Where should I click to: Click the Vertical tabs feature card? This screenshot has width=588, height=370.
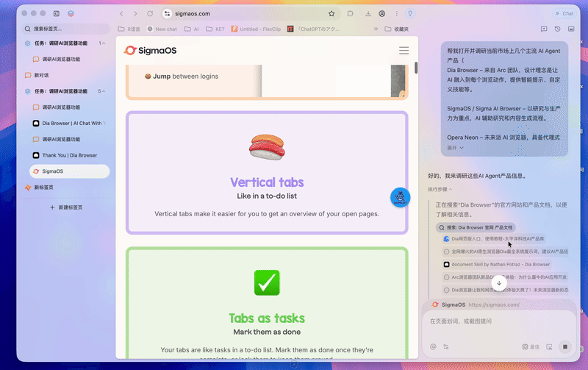267,173
